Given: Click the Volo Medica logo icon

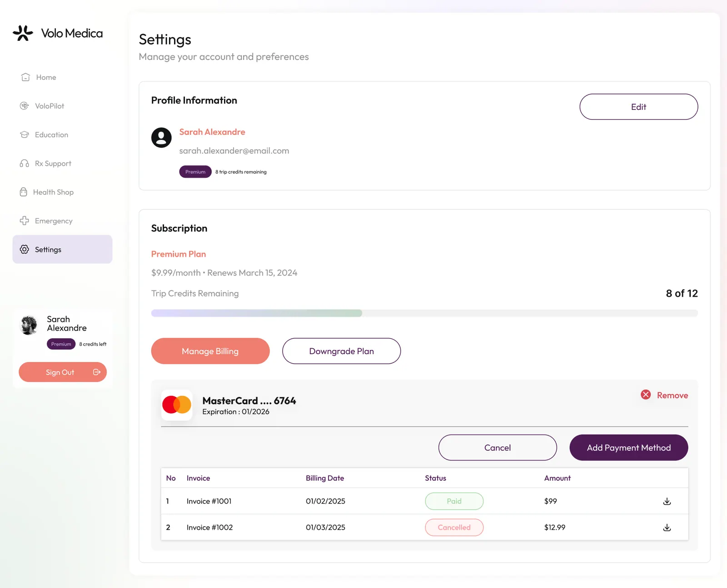Looking at the screenshot, I should click(x=23, y=33).
